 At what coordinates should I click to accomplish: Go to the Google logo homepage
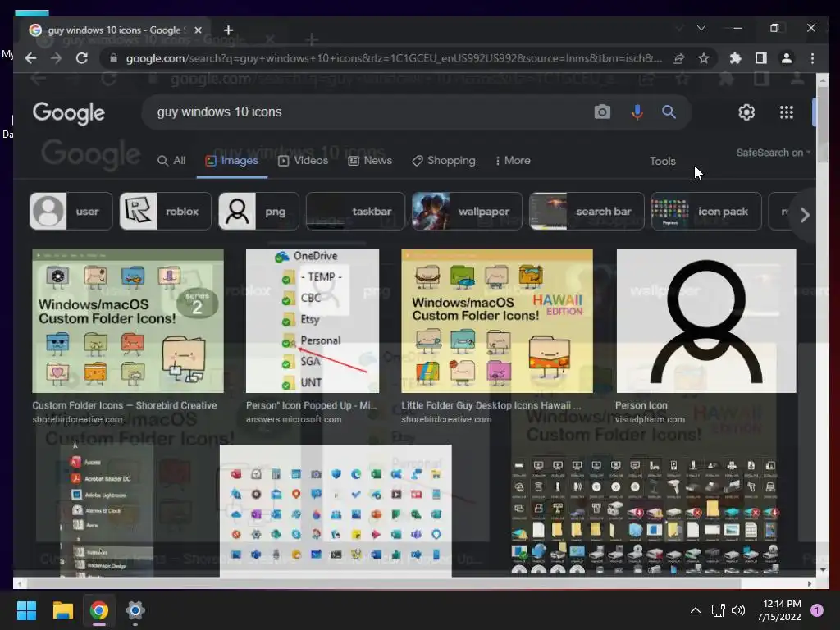point(69,113)
